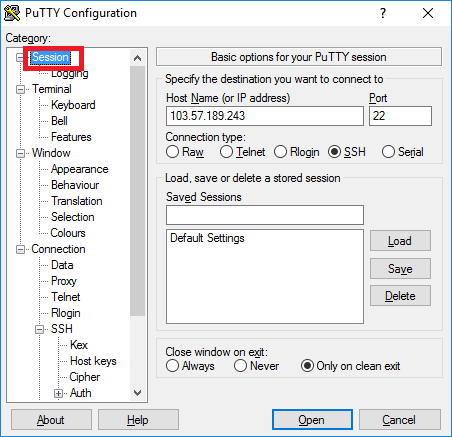
Task: Click the Delete session button
Action: click(400, 296)
